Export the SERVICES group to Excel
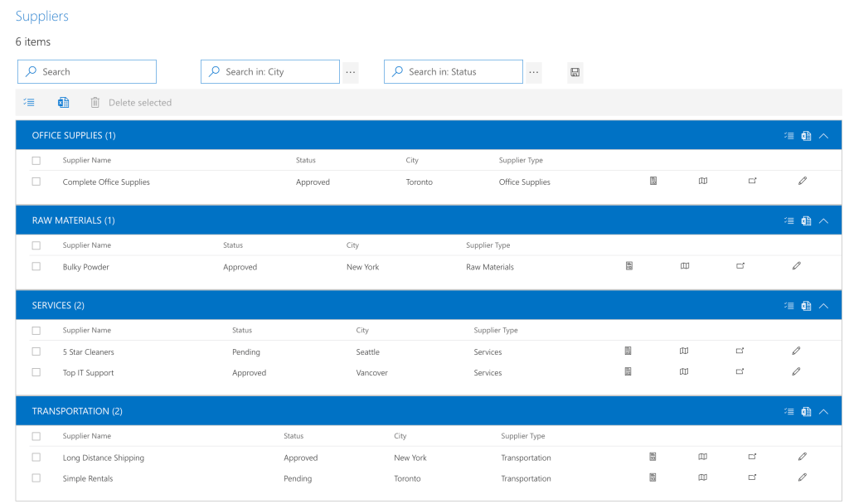Screen dimensions: 849x504 806,305
